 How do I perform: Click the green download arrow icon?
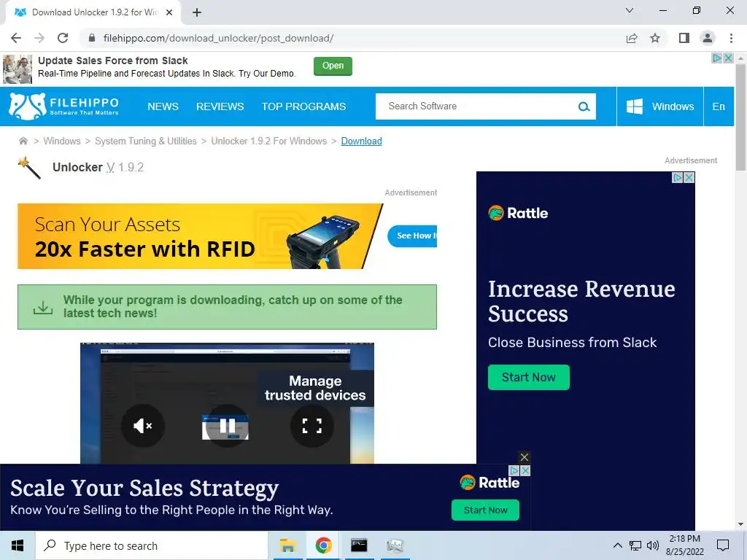point(43,307)
